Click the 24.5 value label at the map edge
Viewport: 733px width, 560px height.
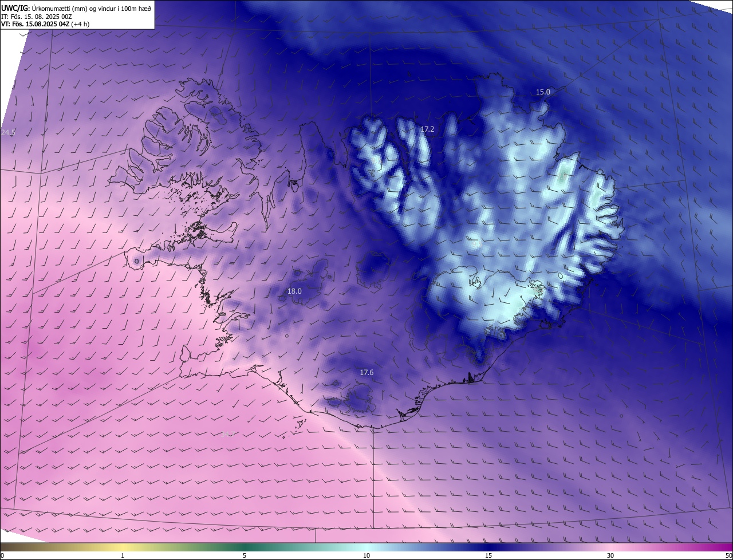pyautogui.click(x=8, y=132)
